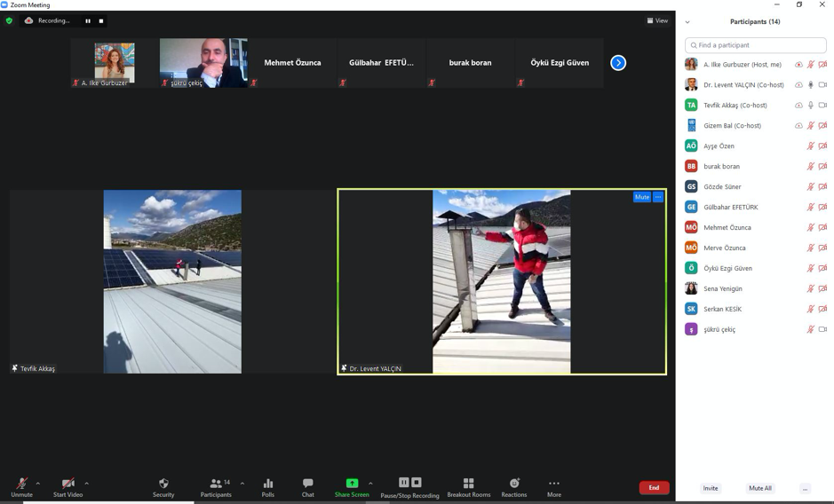
Task: Expand audio options arrow next to Unmute
Action: click(38, 484)
